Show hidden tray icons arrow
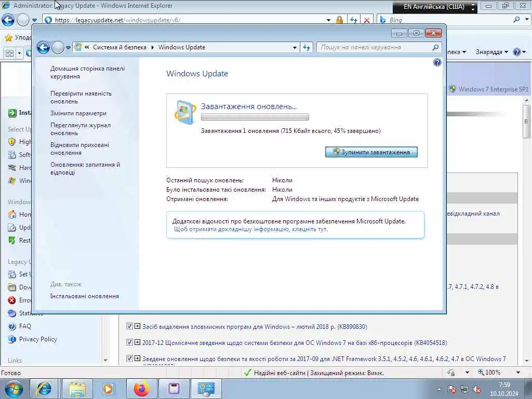The width and height of the screenshot is (532, 399). [439, 390]
